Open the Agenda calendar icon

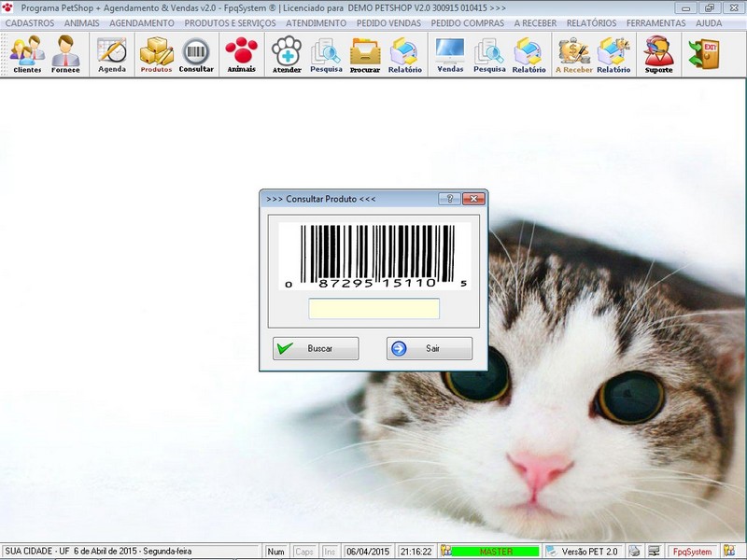(x=112, y=54)
